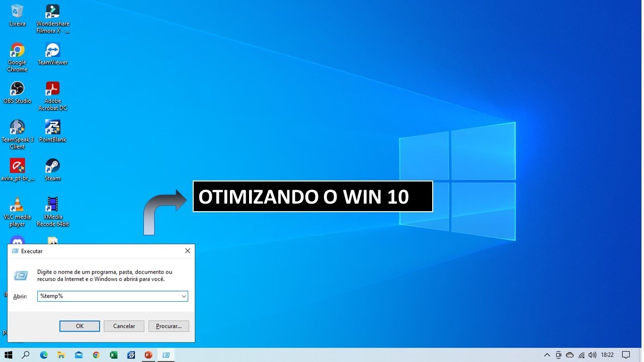Open File Explorer from taskbar

click(x=61, y=355)
